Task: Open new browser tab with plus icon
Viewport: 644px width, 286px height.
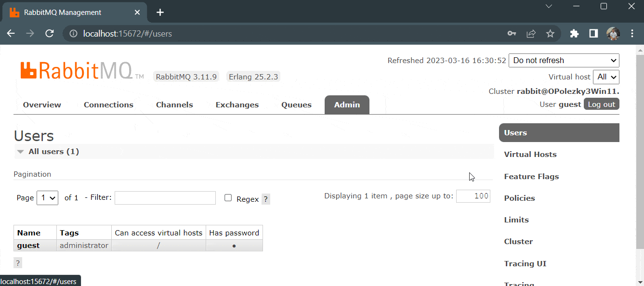Action: pyautogui.click(x=160, y=12)
